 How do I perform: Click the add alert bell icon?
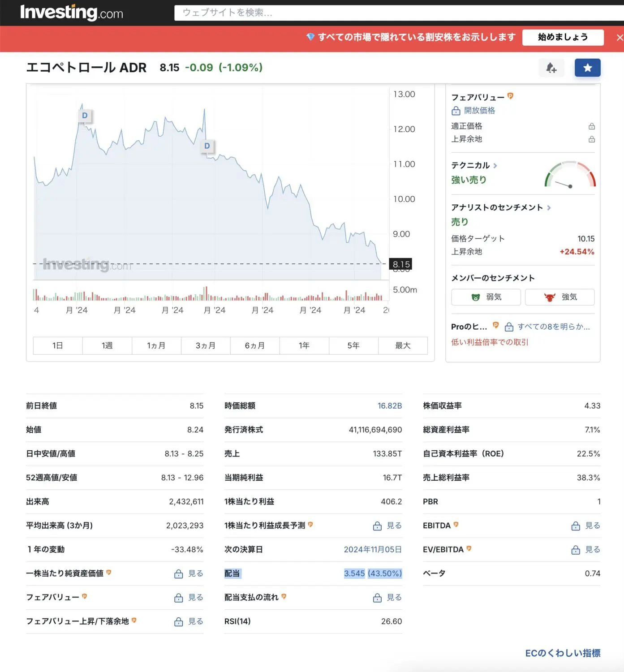click(551, 68)
